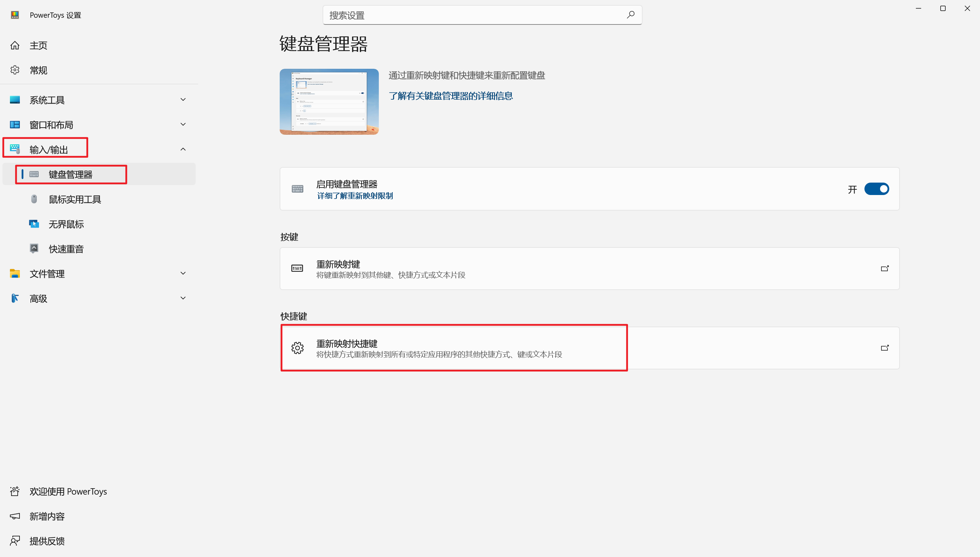Click the search magnifier icon
Screen dimensions: 980x557
pyautogui.click(x=631, y=15)
